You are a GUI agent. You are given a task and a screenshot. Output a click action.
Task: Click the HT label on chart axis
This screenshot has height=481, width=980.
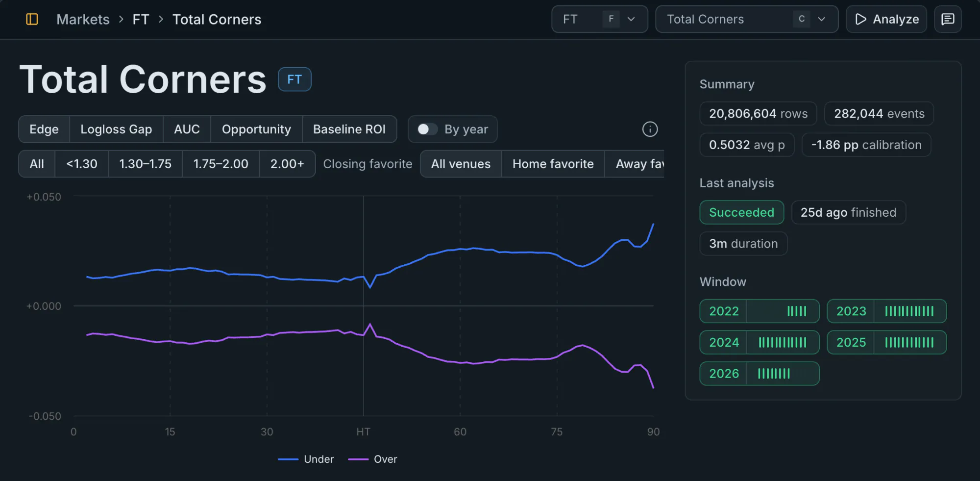click(x=363, y=431)
